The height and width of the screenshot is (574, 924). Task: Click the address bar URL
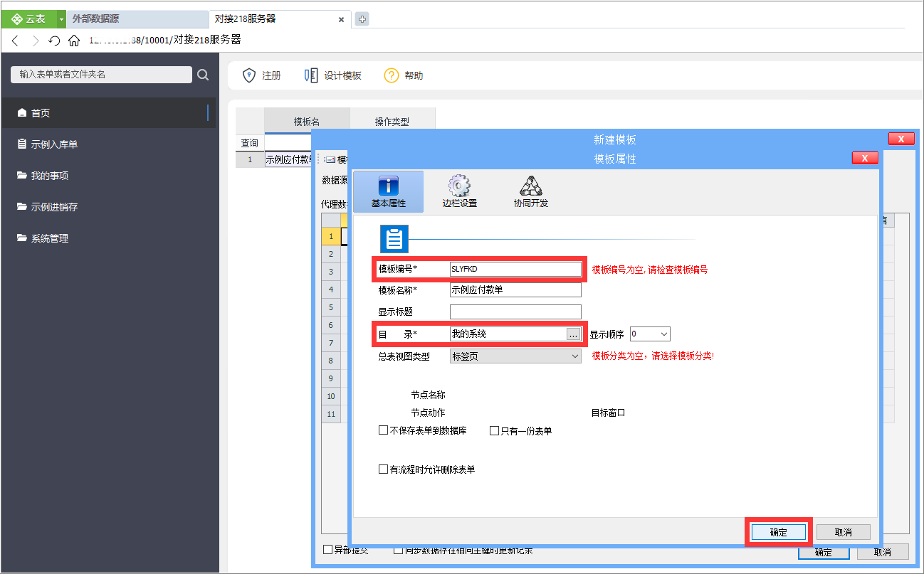[x=165, y=40]
